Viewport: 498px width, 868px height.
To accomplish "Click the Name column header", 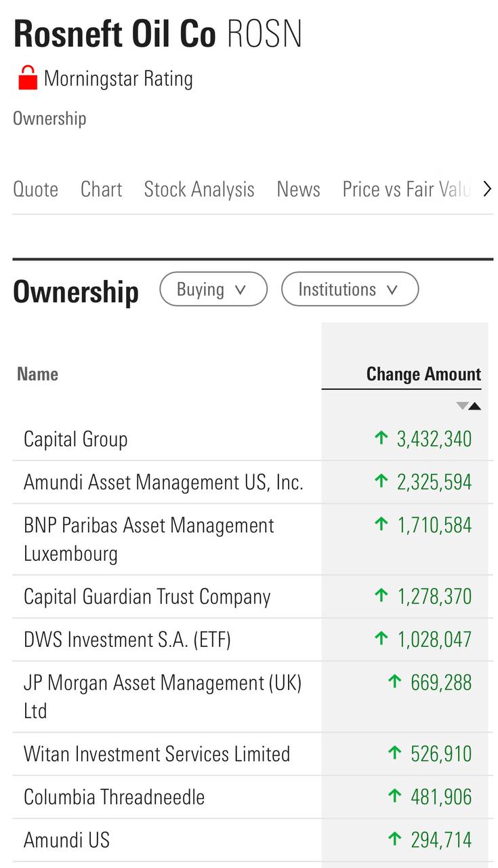I will (x=37, y=374).
